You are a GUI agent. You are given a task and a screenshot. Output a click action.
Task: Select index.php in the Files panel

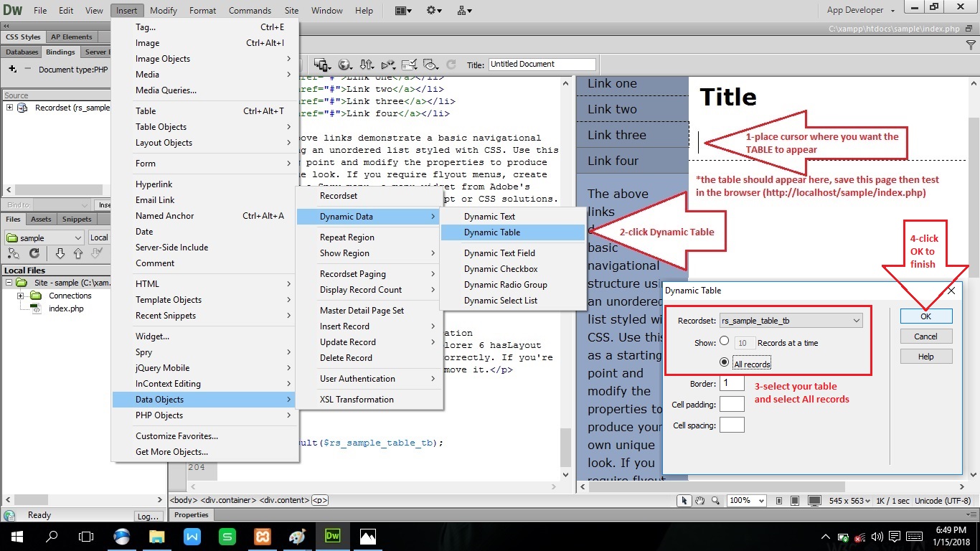tap(66, 309)
